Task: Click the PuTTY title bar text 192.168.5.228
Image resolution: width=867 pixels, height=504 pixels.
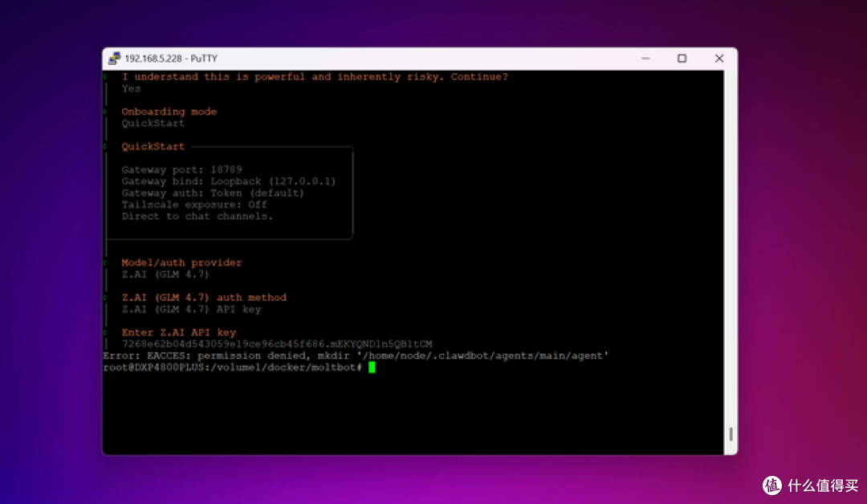Action: pyautogui.click(x=153, y=59)
